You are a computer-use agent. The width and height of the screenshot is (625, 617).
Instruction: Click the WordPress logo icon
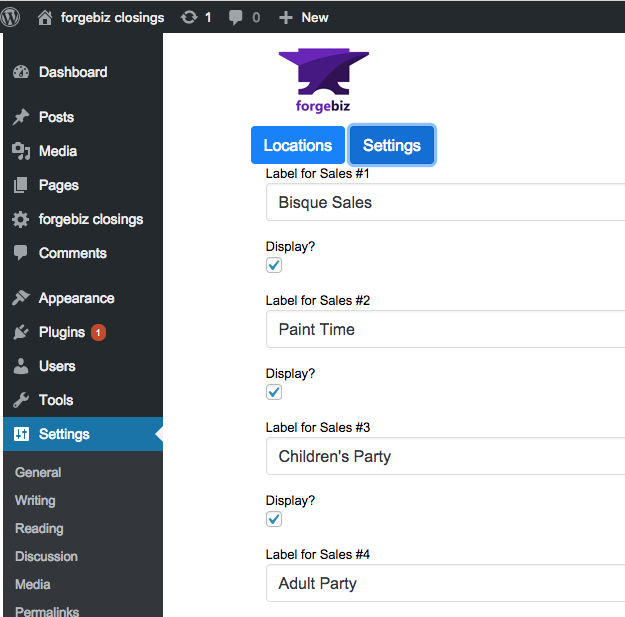click(10, 17)
